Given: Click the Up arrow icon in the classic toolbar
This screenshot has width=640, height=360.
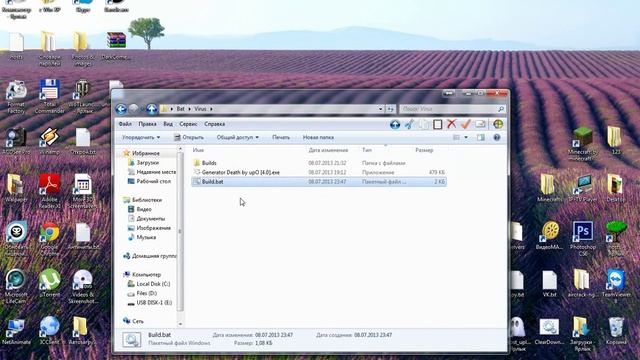Looking at the screenshot, I should point(395,124).
